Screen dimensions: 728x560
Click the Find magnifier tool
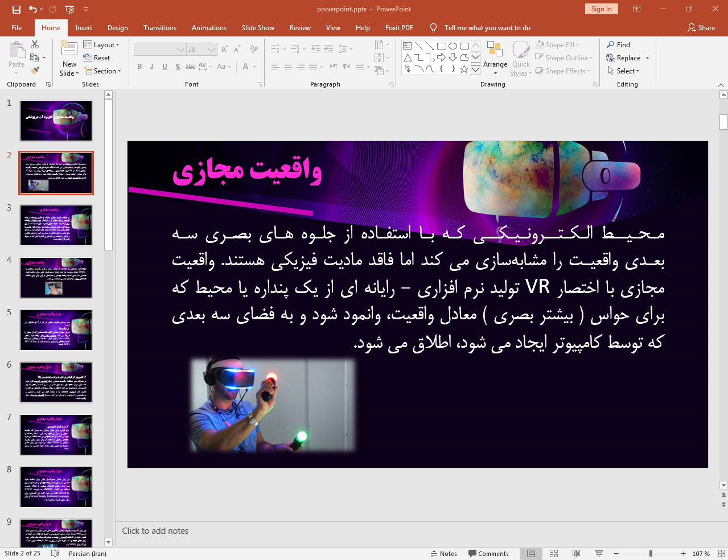tap(619, 45)
